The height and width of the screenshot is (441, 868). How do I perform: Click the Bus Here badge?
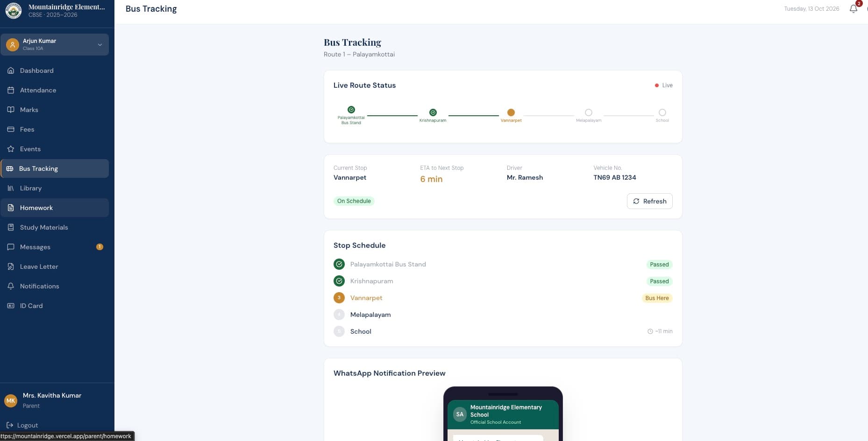(x=657, y=298)
